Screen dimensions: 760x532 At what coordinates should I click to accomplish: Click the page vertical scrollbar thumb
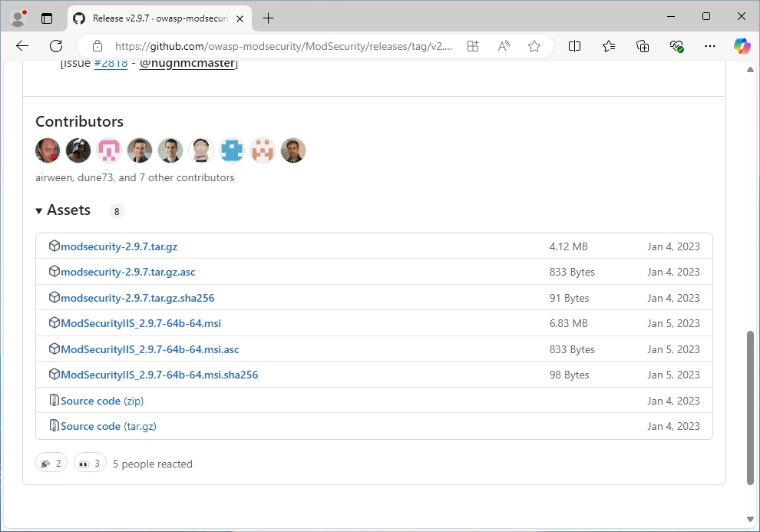pos(750,407)
